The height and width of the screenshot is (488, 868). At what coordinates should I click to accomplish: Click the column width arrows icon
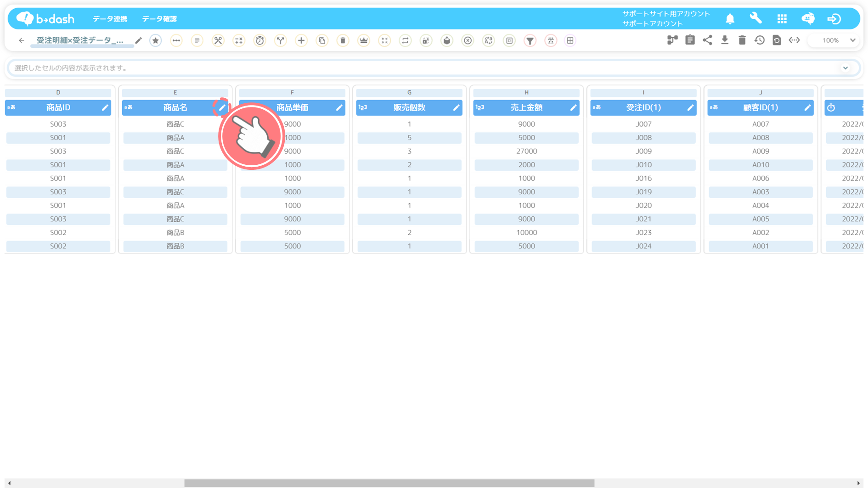794,40
